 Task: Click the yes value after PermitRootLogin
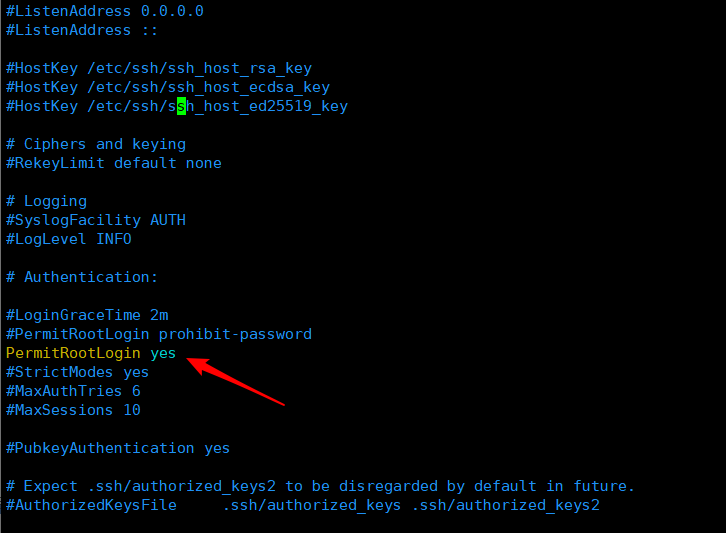(x=163, y=353)
